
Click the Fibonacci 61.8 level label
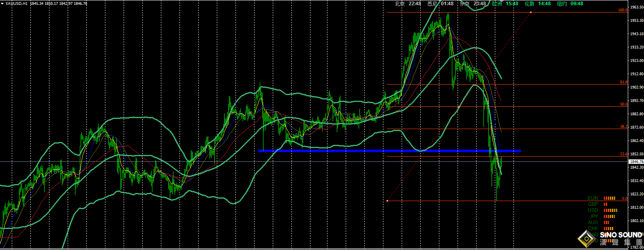coord(623,82)
